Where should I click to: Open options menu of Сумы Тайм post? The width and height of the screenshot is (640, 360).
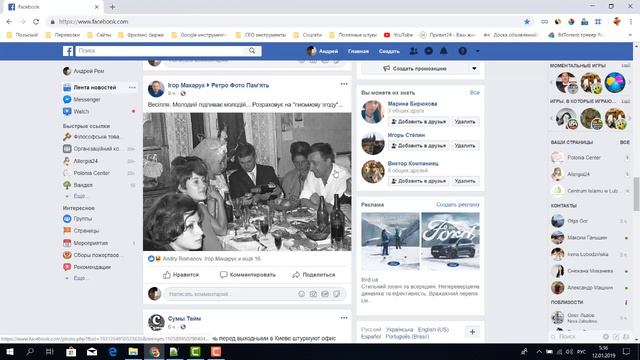[x=344, y=318]
